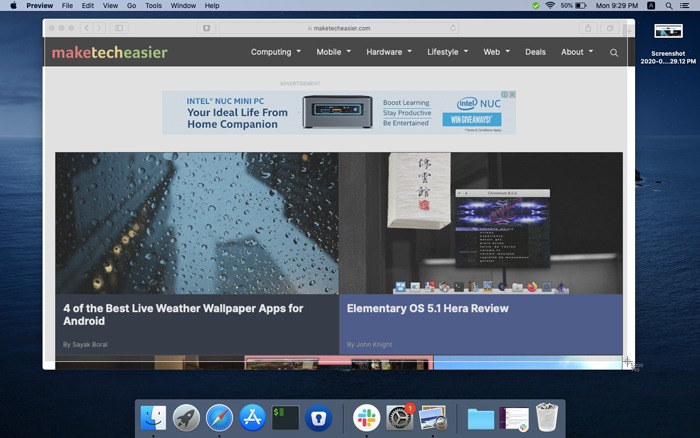Expand the Mobile dropdown
The width and height of the screenshot is (700, 438).
click(333, 52)
